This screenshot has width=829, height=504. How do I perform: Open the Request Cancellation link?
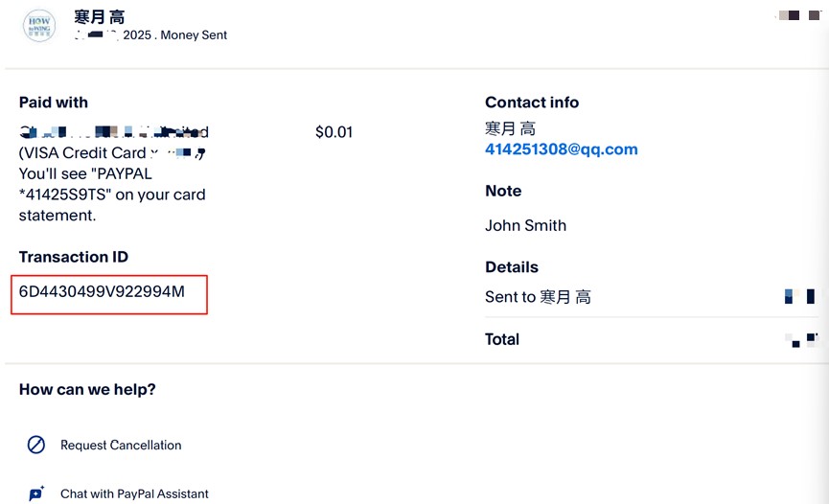click(121, 446)
